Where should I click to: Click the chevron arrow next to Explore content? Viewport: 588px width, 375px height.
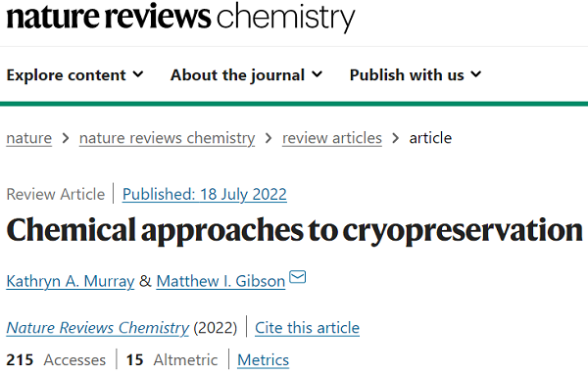138,74
